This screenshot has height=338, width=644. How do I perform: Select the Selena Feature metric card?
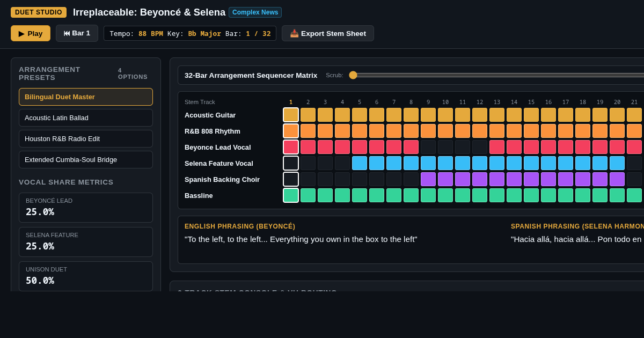point(86,242)
